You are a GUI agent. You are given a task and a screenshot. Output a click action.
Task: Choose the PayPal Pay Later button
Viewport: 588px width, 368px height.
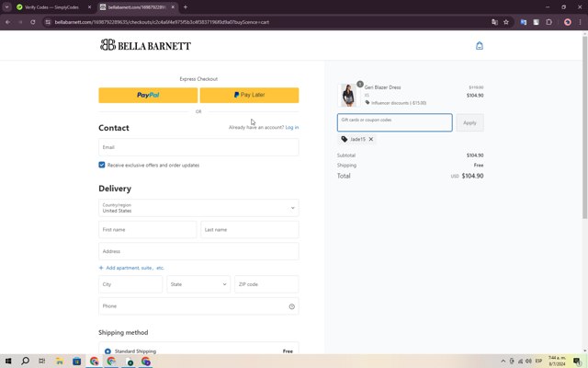(249, 96)
